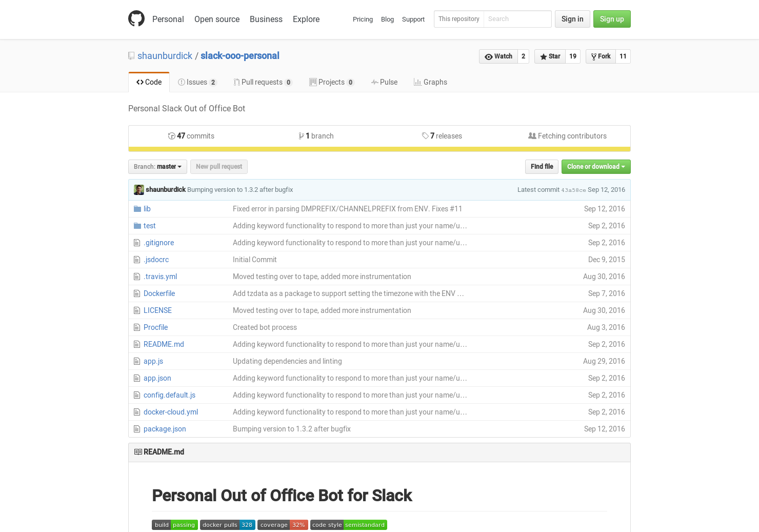Select the Graphs tab
This screenshot has width=759, height=532.
click(430, 82)
